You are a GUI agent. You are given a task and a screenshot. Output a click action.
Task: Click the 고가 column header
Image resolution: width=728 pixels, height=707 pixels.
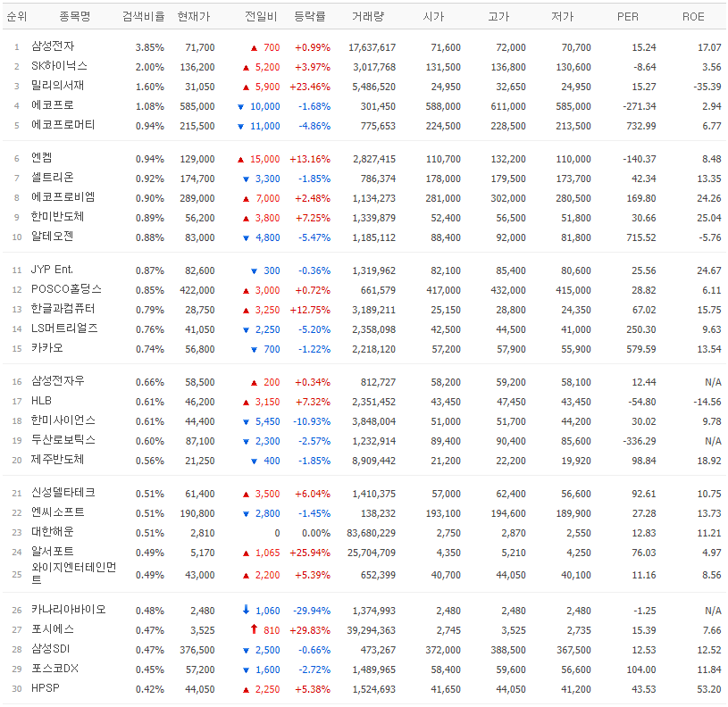[498, 17]
